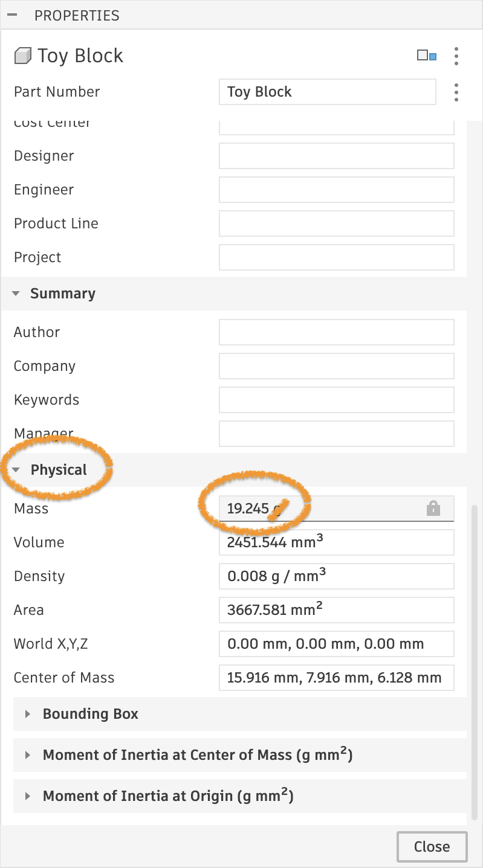Screen dimensions: 483x868
Task: Expand the Bounding Box section
Action: tap(28, 714)
